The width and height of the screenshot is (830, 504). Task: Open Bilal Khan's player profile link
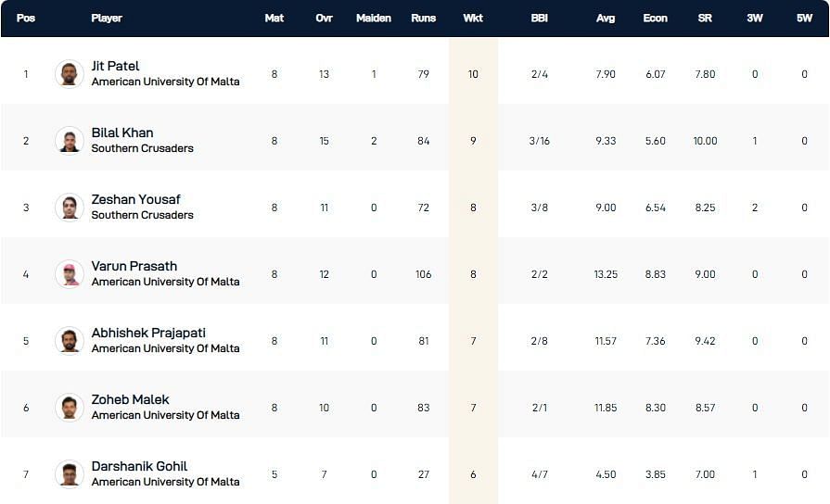pos(122,132)
